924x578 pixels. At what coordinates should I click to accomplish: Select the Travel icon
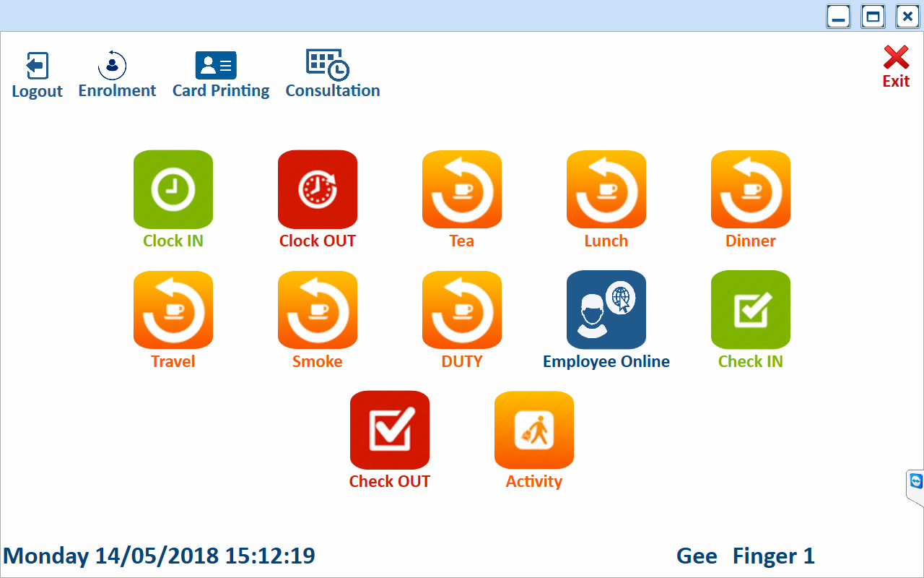[173, 310]
